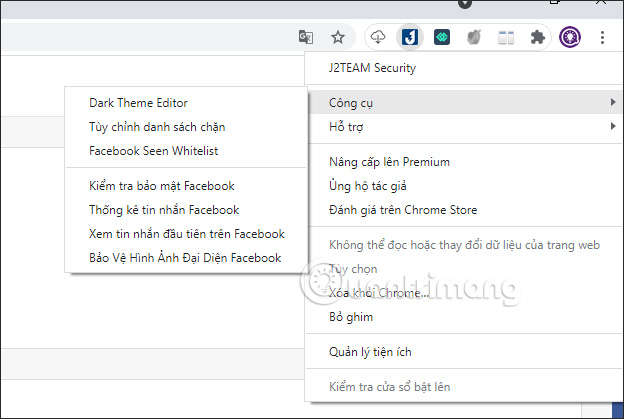Select J2TEAM Security menu entry
624x419 pixels.
tap(464, 68)
